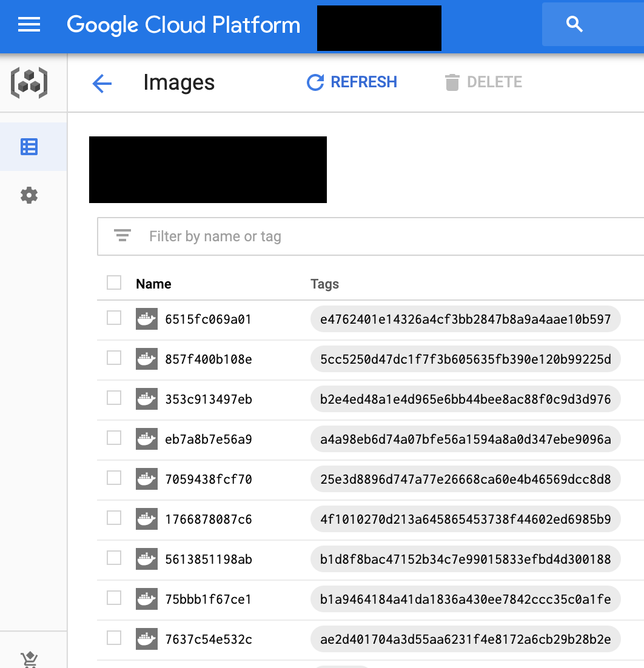Viewport: 644px width, 668px height.
Task: Tick the checkbox for image 7637c54e532c
Action: pyautogui.click(x=114, y=638)
